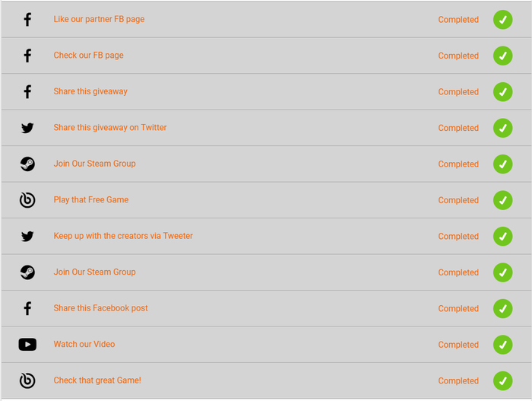Open the "Watch our Video" link

point(84,345)
